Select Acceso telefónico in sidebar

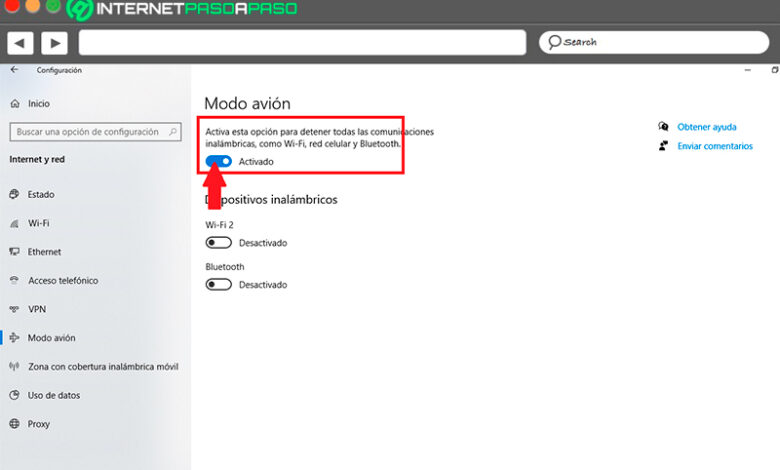click(63, 281)
